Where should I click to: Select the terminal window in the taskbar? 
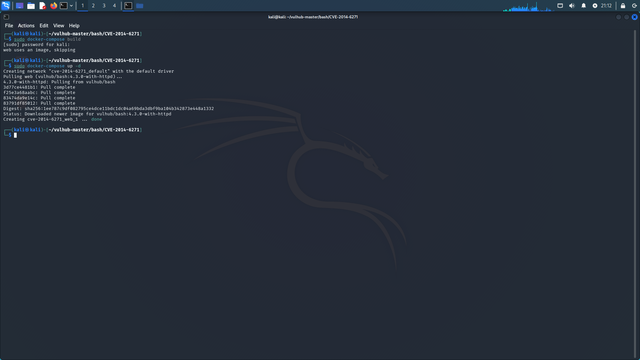[x=128, y=6]
